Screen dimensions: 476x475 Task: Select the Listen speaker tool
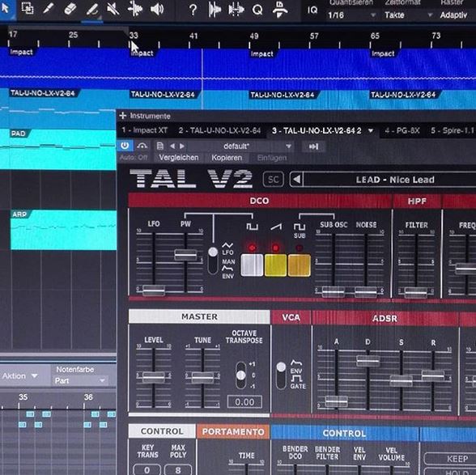(x=157, y=10)
